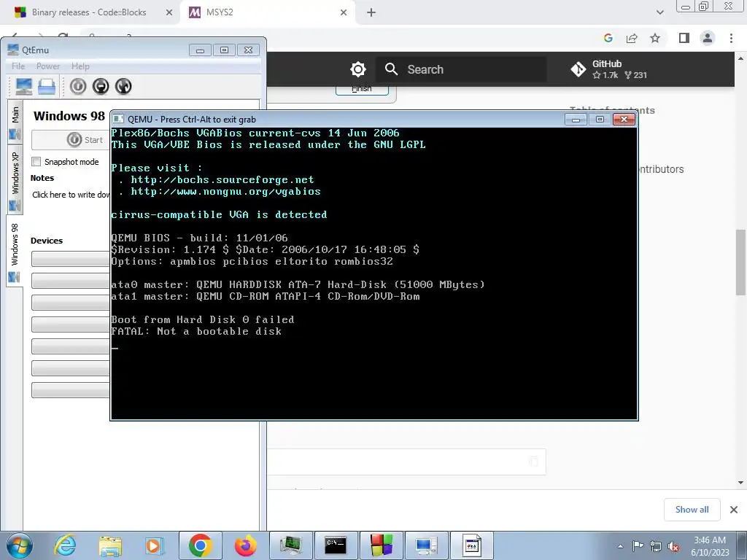Launch Internet Explorer from the taskbar
The height and width of the screenshot is (560, 747).
coord(65,545)
